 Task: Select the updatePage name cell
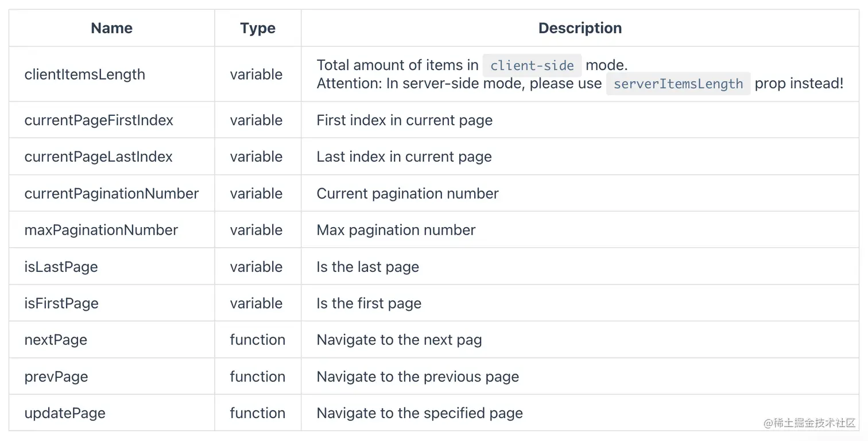(65, 413)
